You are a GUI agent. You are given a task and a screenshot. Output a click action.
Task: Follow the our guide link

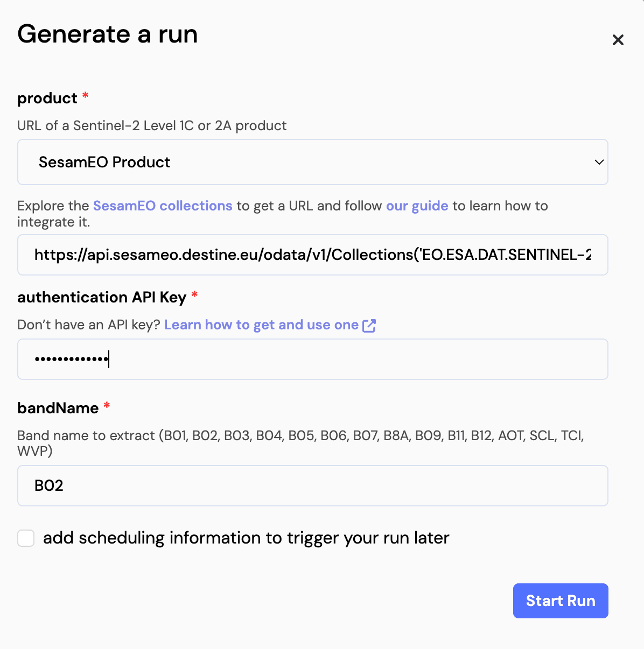417,206
